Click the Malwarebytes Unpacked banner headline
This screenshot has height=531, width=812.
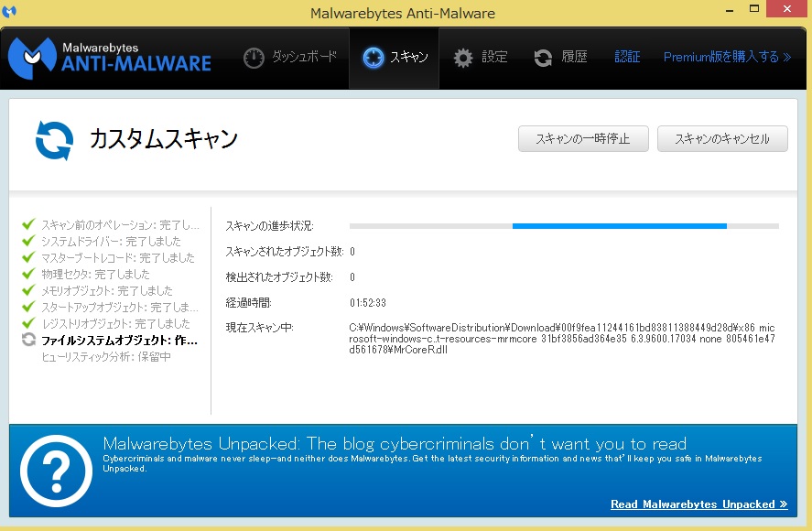[x=395, y=443]
